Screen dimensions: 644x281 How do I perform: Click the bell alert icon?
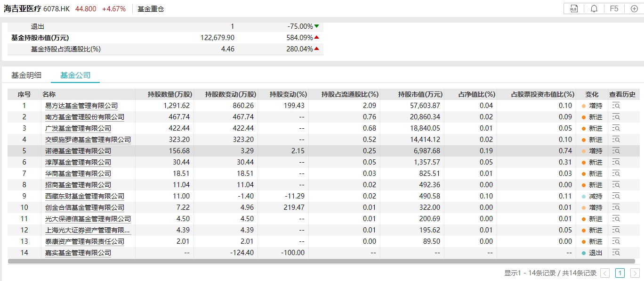coord(594,8)
